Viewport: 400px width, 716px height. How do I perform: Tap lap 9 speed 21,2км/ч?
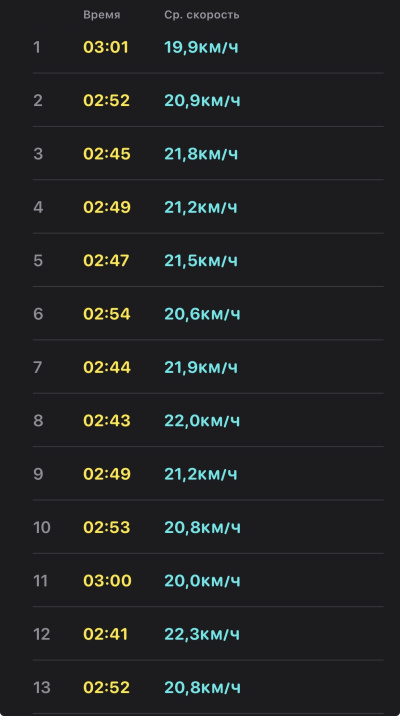[201, 474]
